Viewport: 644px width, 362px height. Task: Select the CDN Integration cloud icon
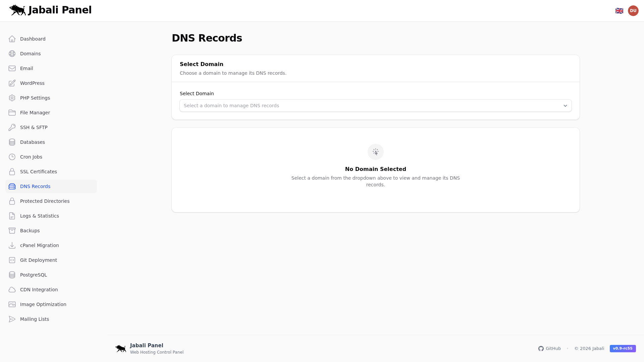tap(12, 289)
